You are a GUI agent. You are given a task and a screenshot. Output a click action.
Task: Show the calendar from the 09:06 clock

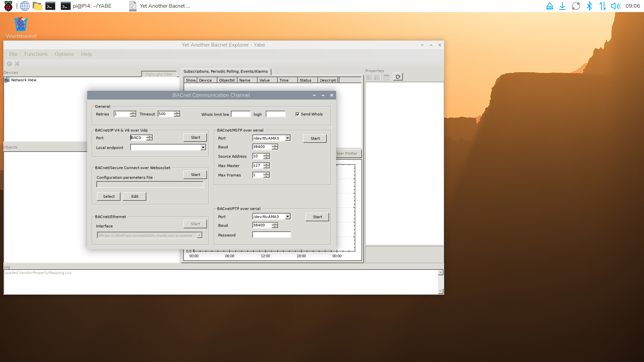click(x=633, y=6)
